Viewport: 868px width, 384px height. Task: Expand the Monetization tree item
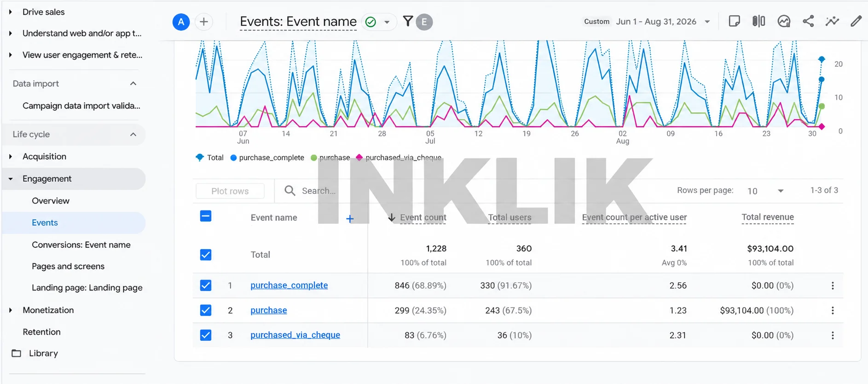[x=11, y=310]
